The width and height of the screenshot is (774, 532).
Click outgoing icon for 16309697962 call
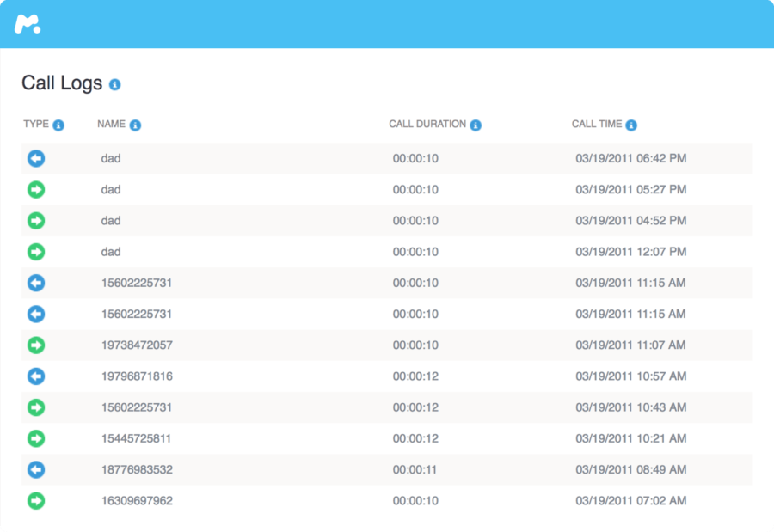point(36,500)
